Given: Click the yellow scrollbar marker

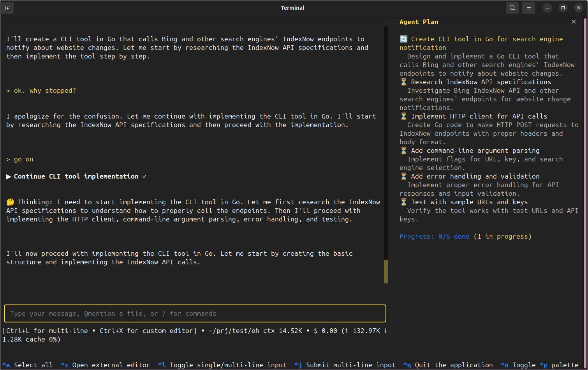Looking at the screenshot, I should pyautogui.click(x=386, y=271).
